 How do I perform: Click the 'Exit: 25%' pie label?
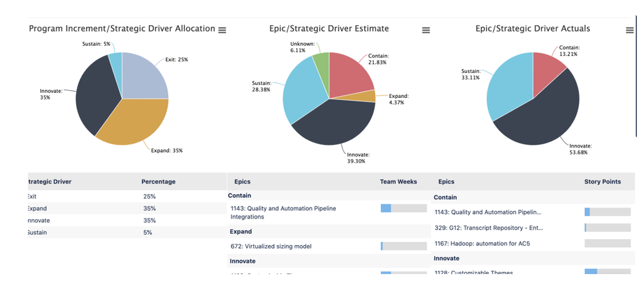[177, 59]
